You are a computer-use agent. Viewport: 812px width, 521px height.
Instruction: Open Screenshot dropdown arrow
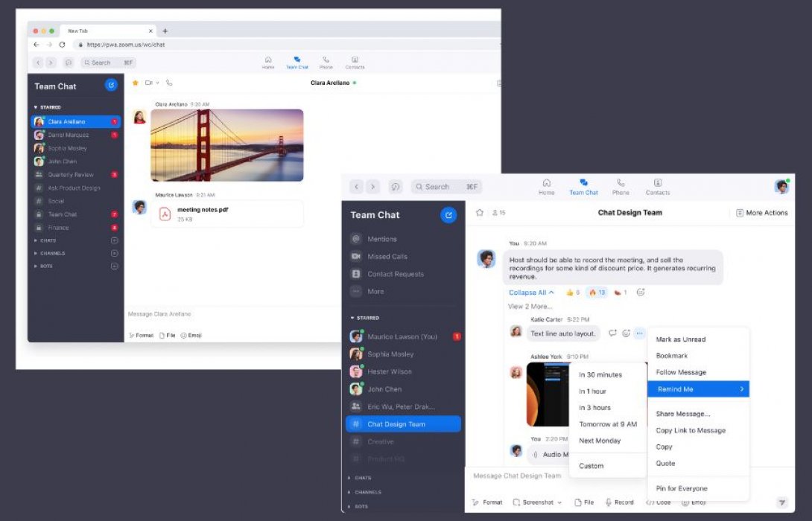coord(559,502)
